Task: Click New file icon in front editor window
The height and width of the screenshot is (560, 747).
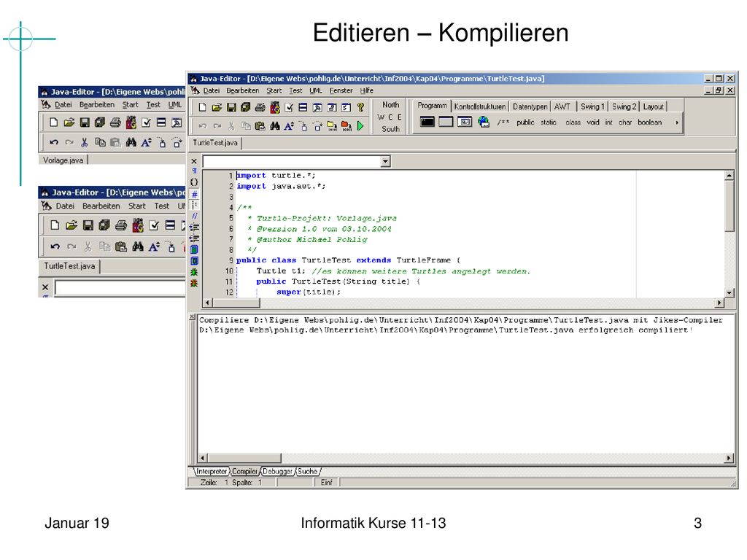Action: pyautogui.click(x=203, y=108)
